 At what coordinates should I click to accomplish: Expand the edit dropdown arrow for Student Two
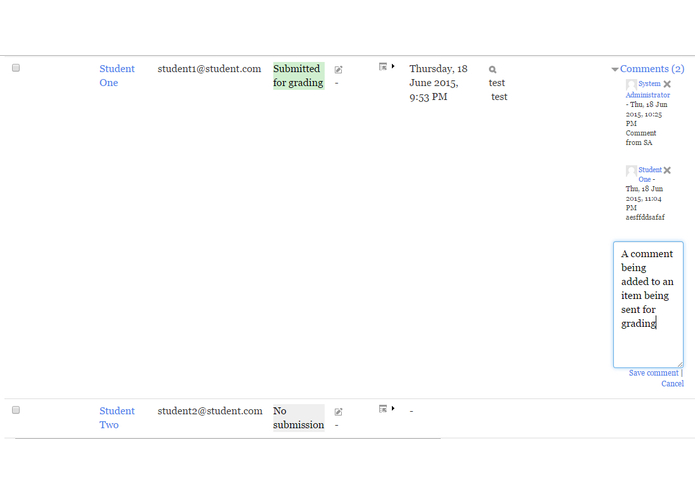point(393,408)
